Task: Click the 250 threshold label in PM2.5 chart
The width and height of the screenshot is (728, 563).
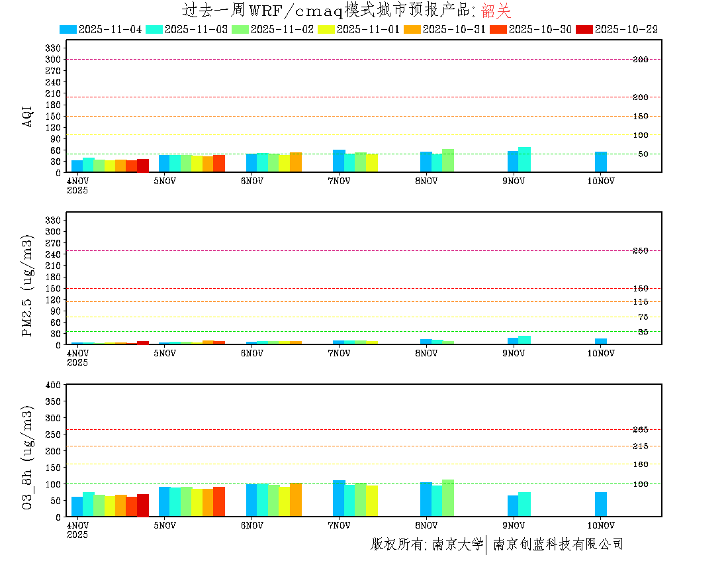Action: 640,251
